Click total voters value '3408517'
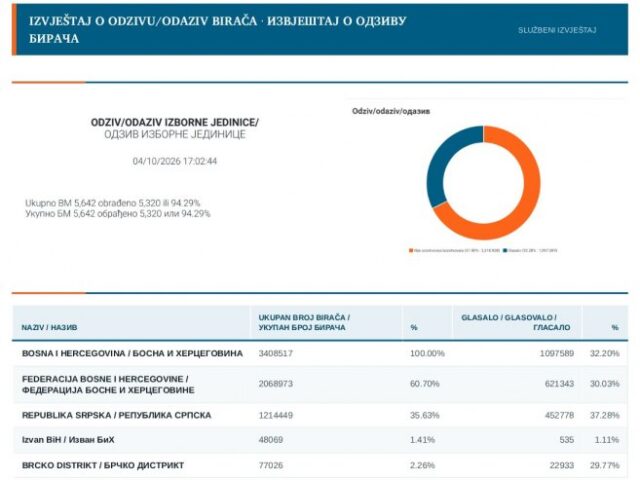 tap(276, 353)
